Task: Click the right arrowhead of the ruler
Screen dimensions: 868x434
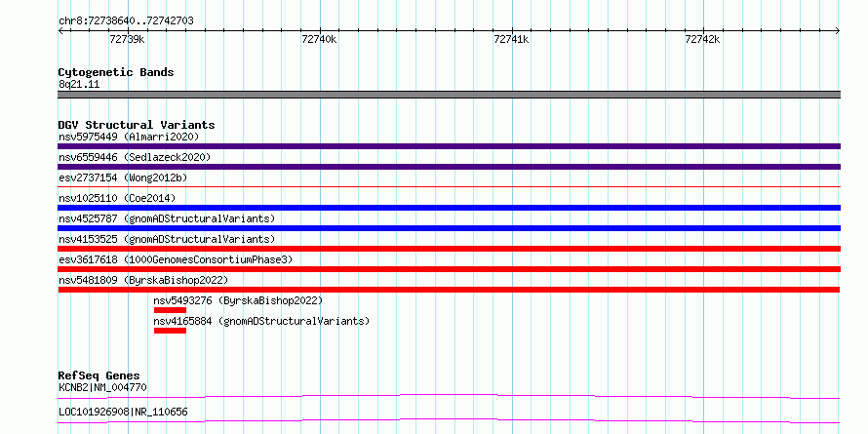Action: point(838,31)
